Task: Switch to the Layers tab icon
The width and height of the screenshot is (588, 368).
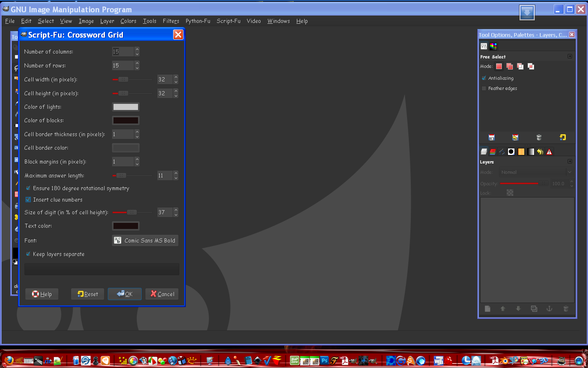Action: (x=484, y=152)
